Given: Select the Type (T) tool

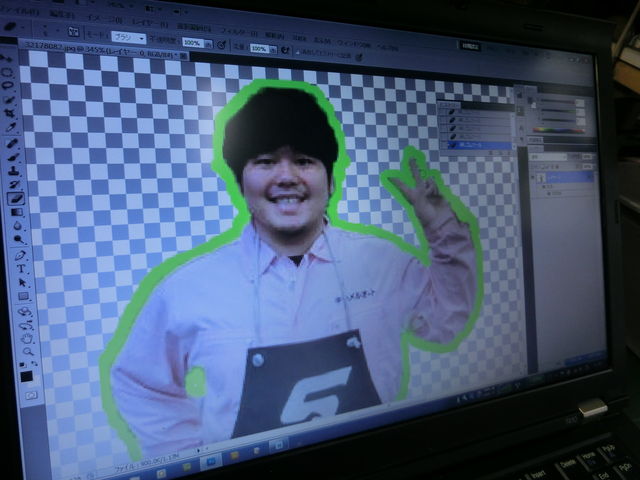Looking at the screenshot, I should pyautogui.click(x=21, y=269).
